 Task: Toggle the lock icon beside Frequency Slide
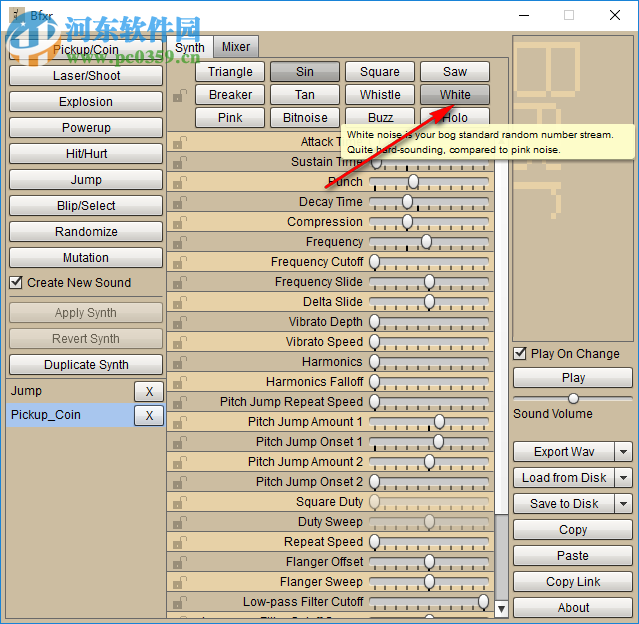(180, 282)
